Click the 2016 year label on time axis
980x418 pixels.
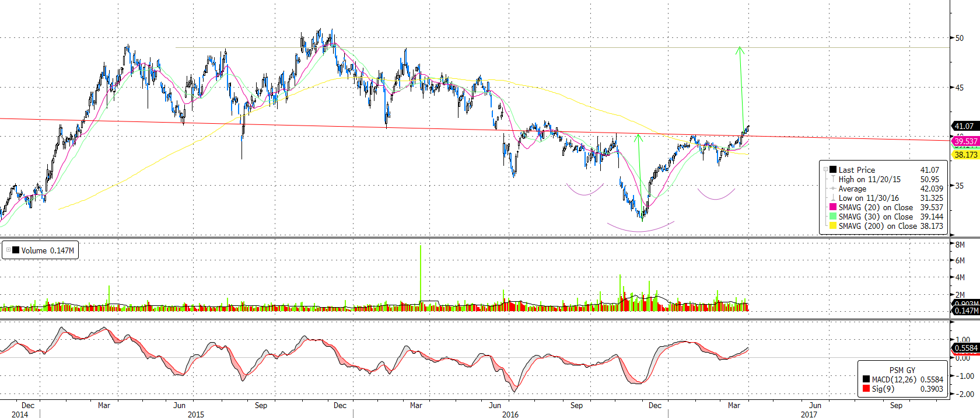click(x=510, y=414)
